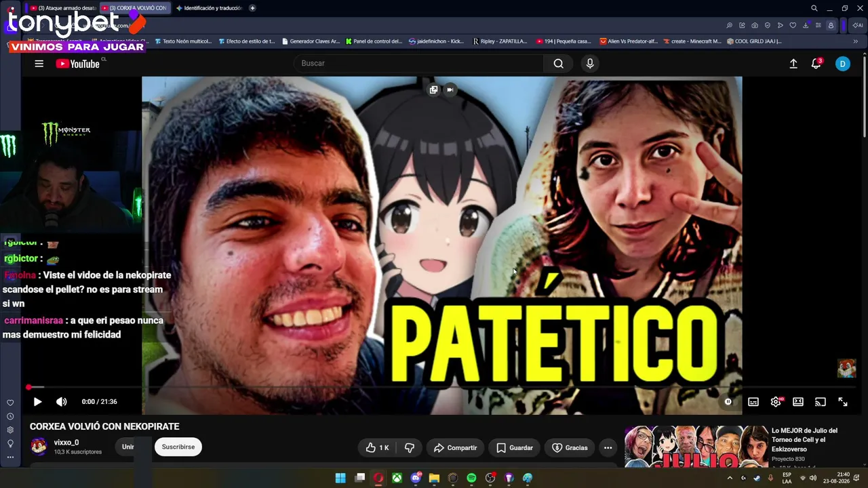Open the YouTube guide hamburger menu

[39, 64]
